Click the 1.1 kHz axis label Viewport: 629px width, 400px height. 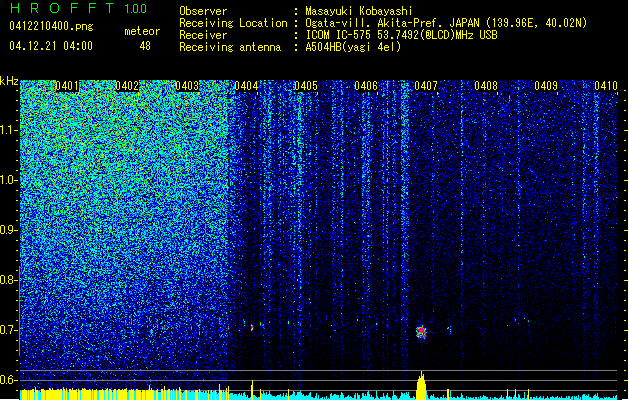coord(9,131)
